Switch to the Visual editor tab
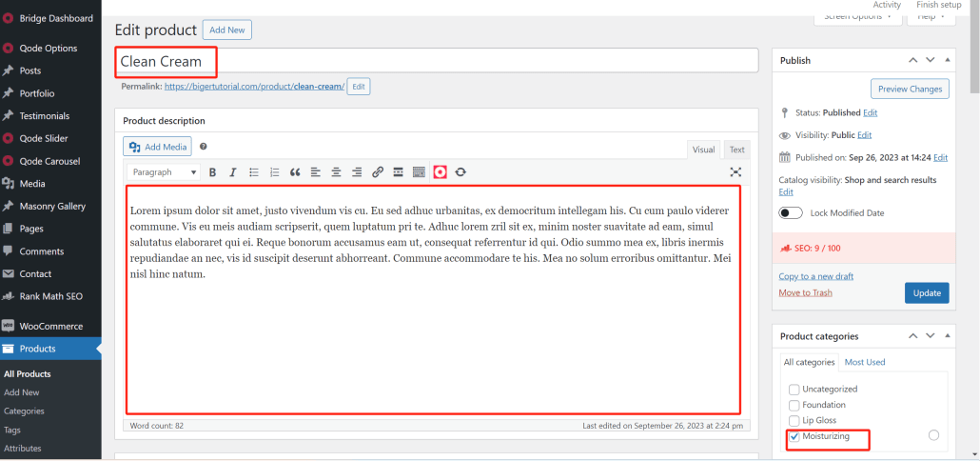The width and height of the screenshot is (980, 461). click(703, 150)
